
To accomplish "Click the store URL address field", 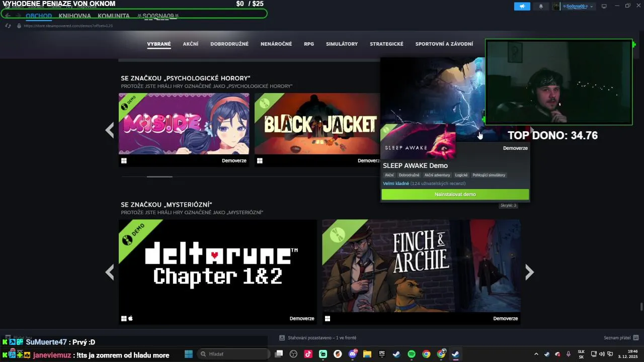I will [68, 26].
